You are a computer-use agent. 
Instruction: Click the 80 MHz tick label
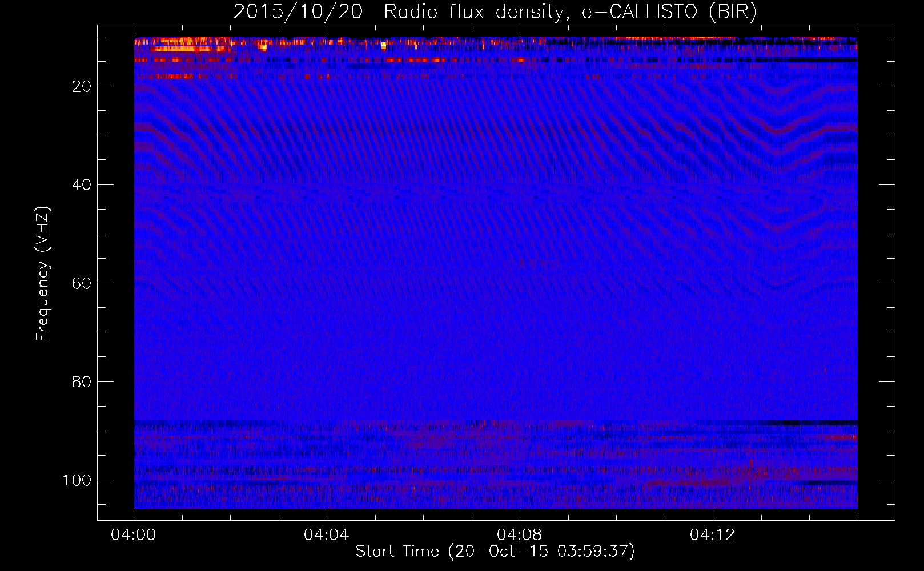pos(82,382)
